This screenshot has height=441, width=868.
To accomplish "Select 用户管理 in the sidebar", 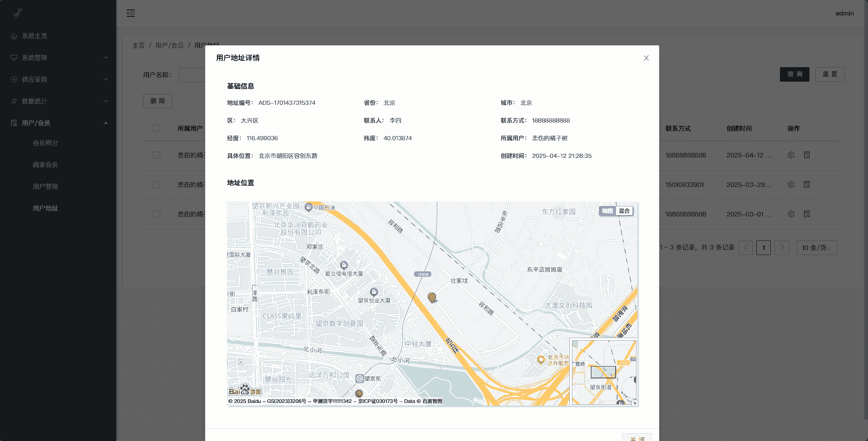I will (45, 186).
